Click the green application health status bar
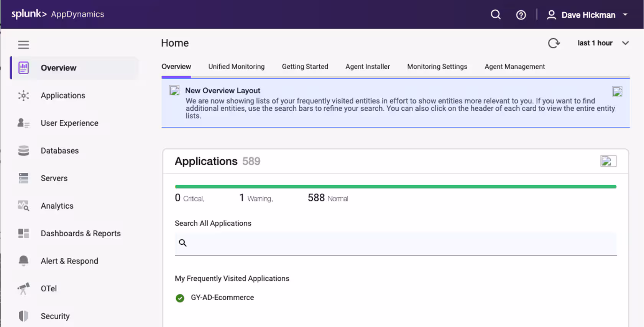Viewport: 644px width, 327px height. pyautogui.click(x=395, y=187)
